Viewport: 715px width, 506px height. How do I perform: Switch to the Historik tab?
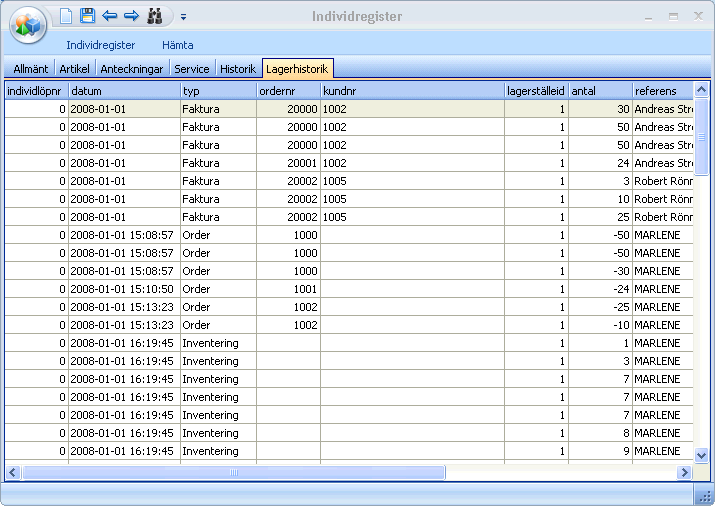click(x=238, y=69)
